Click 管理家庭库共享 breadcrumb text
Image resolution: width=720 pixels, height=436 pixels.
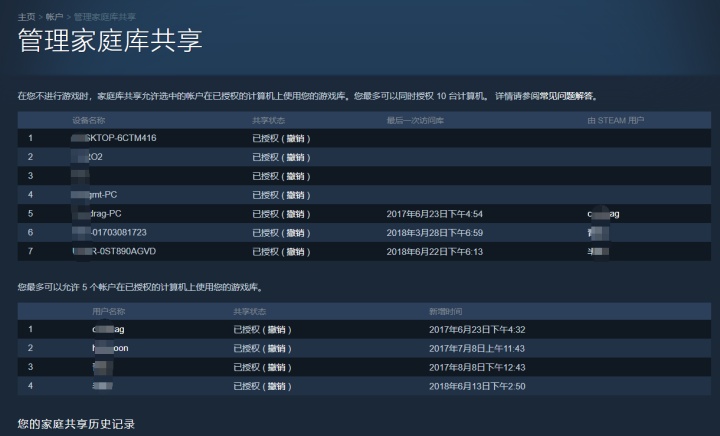105,17
